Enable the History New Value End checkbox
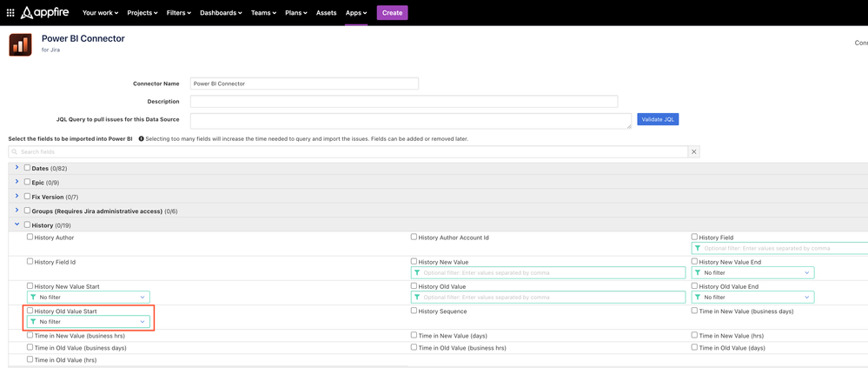This screenshot has height=368, width=868. (695, 261)
